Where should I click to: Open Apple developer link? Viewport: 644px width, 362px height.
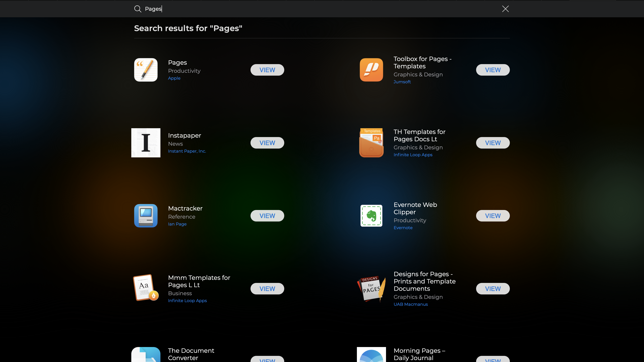pos(174,78)
